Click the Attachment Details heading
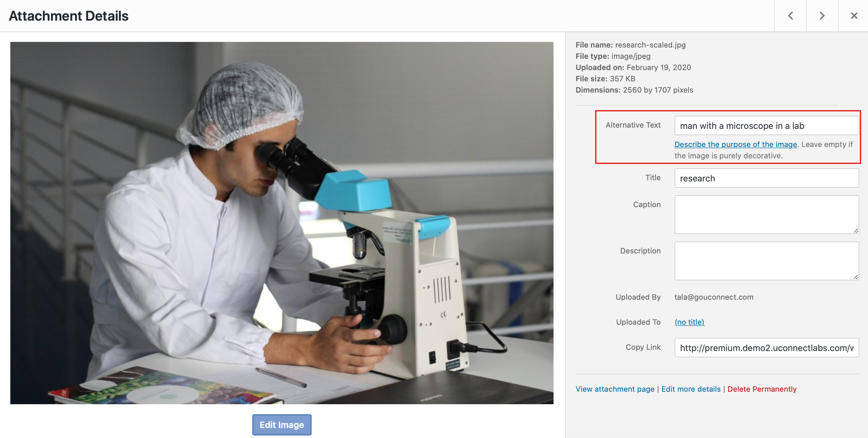Image resolution: width=868 pixels, height=438 pixels. [68, 16]
